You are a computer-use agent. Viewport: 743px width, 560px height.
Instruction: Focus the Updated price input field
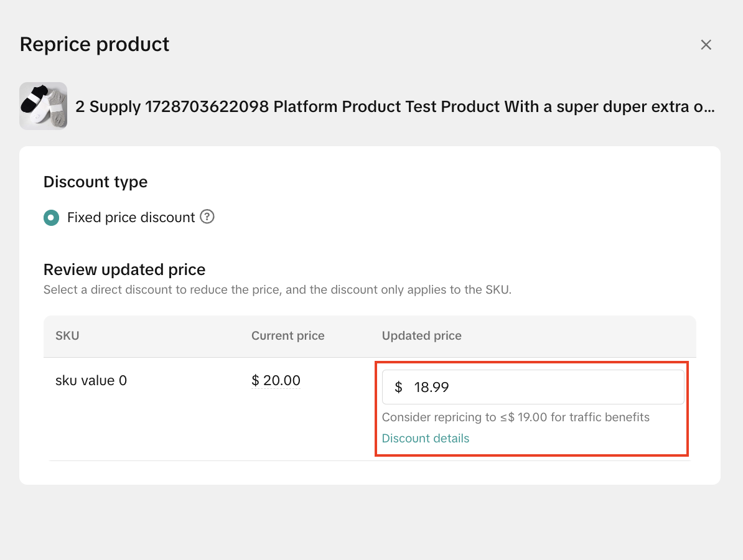tap(541, 387)
